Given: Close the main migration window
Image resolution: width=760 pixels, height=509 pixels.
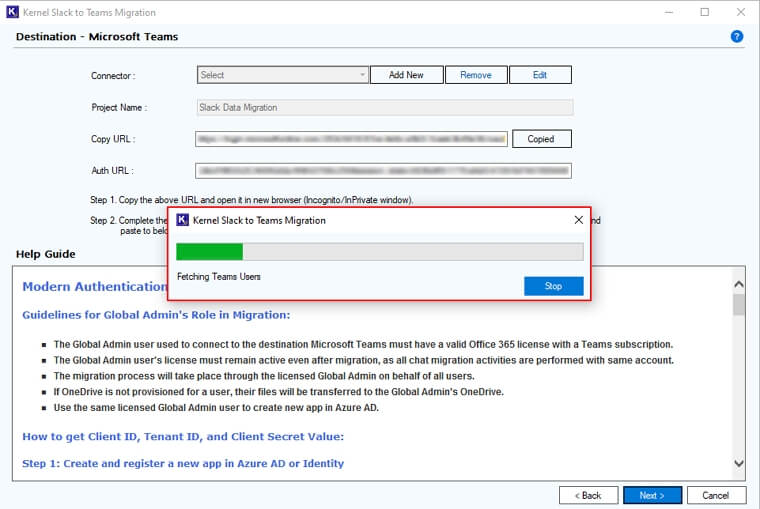Looking at the screenshot, I should coord(741,12).
